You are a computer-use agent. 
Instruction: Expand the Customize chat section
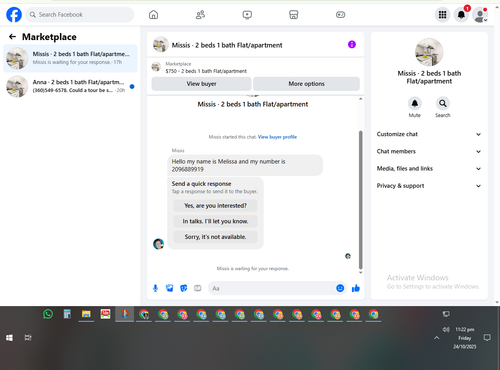pyautogui.click(x=429, y=134)
